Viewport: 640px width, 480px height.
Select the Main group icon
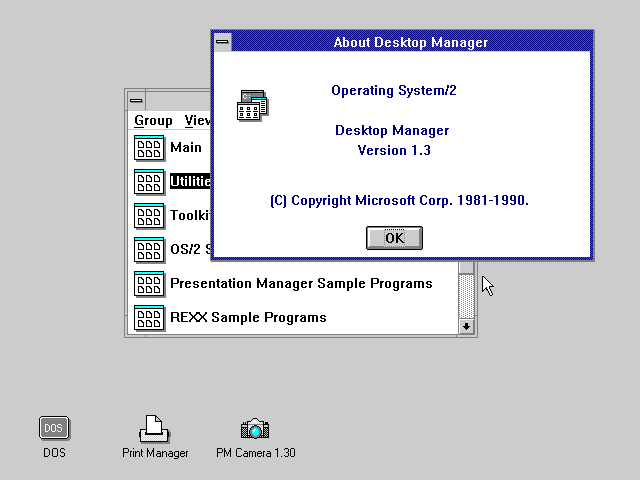tap(149, 148)
